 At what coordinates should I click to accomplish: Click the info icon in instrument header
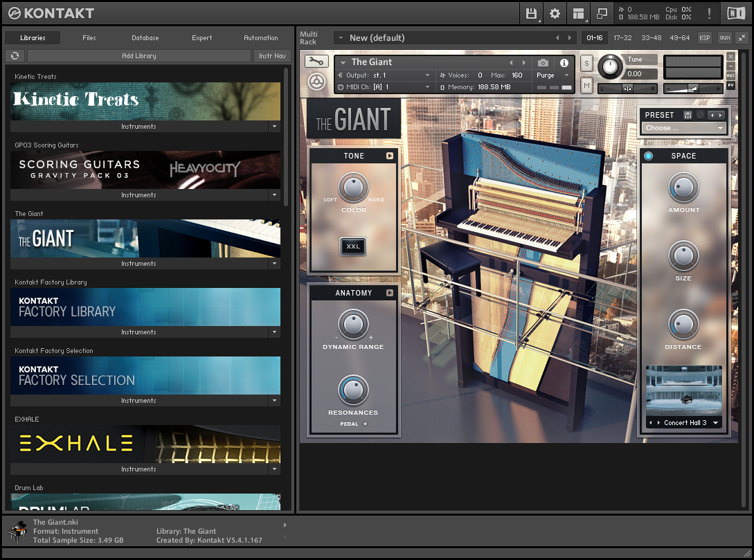[x=564, y=62]
